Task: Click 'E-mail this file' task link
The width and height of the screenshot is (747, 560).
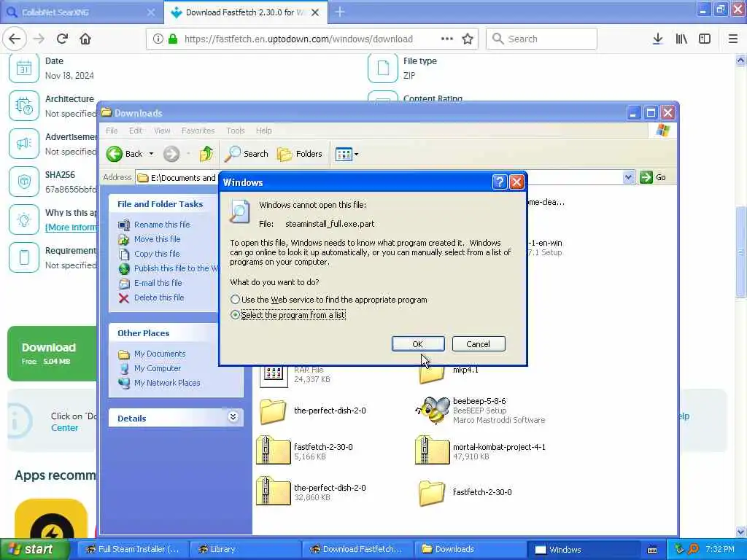Action: click(x=158, y=283)
